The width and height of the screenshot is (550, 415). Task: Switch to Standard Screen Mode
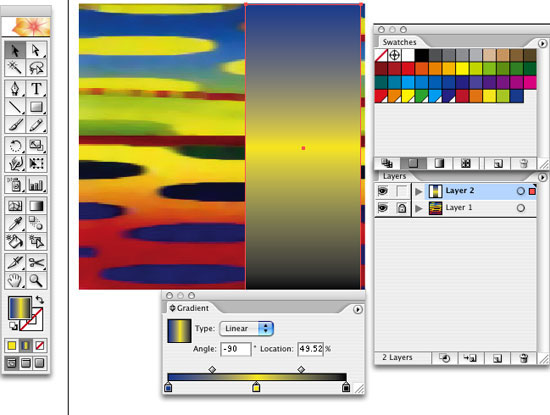(12, 363)
